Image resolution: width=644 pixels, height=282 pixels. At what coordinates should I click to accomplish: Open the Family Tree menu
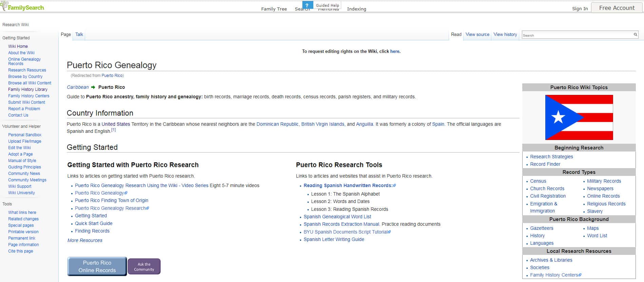274,9
